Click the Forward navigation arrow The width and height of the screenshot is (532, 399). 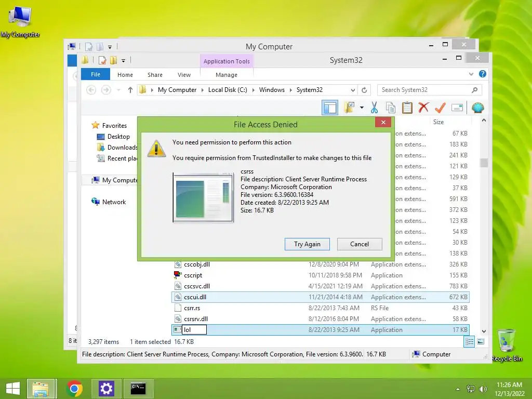pyautogui.click(x=106, y=90)
